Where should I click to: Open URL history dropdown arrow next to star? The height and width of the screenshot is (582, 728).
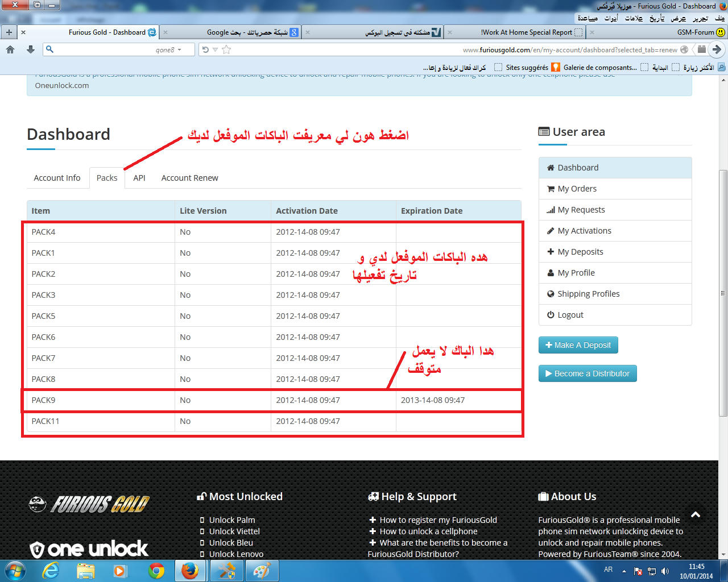215,50
